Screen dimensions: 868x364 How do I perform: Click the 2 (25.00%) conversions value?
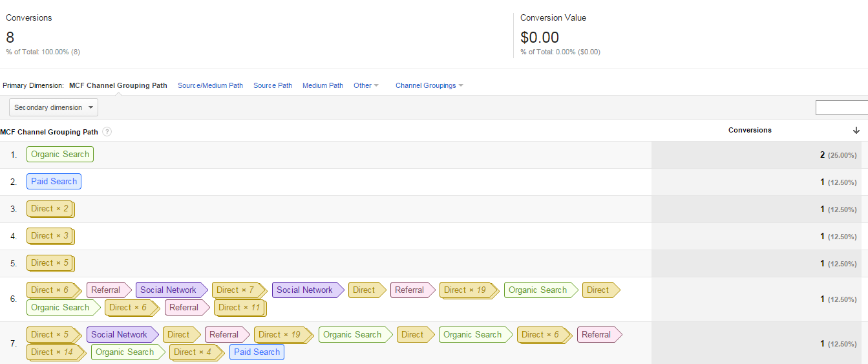(838, 155)
